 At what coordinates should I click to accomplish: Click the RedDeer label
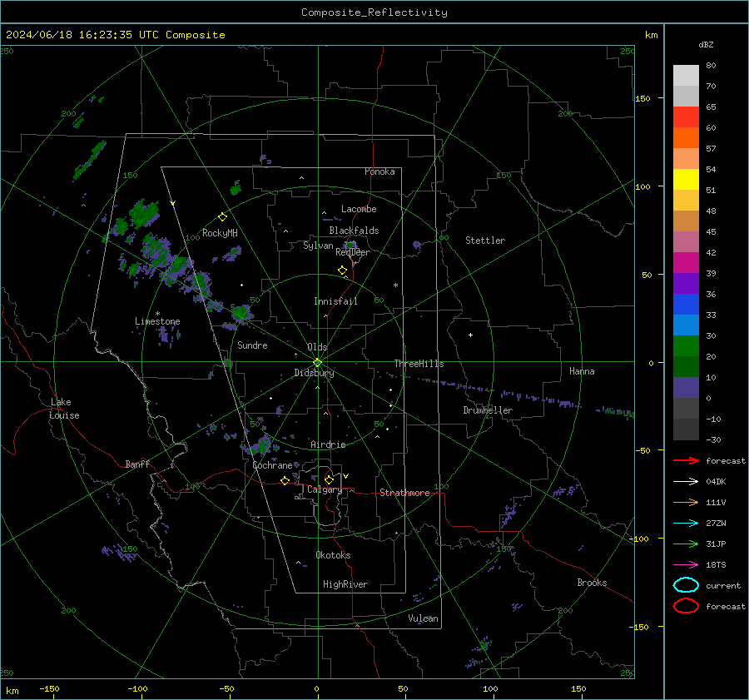pyautogui.click(x=353, y=252)
